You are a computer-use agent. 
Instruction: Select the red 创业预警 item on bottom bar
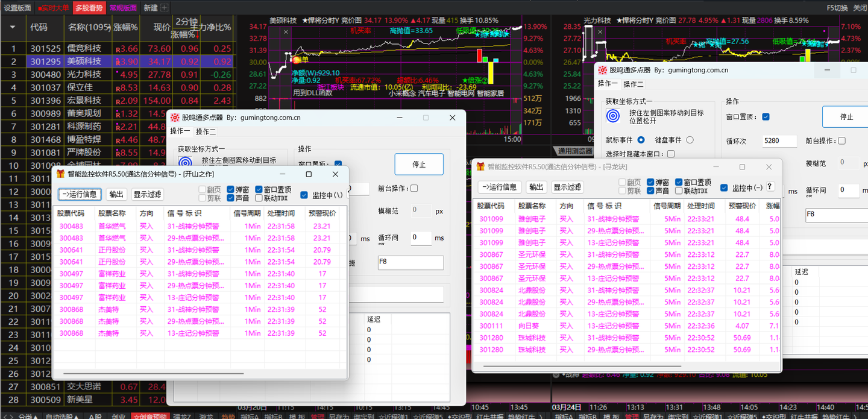[x=151, y=416]
